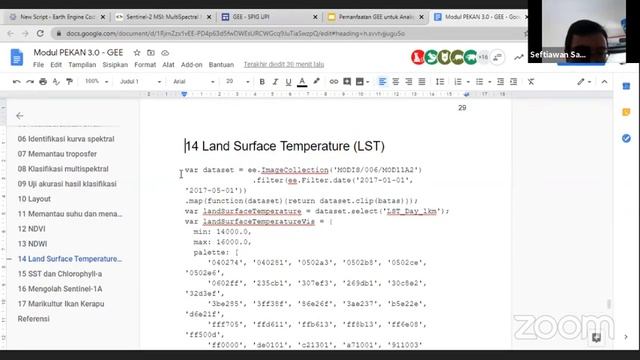This screenshot has height=360, width=640.
Task: Open the File menu
Action: (x=38, y=64)
